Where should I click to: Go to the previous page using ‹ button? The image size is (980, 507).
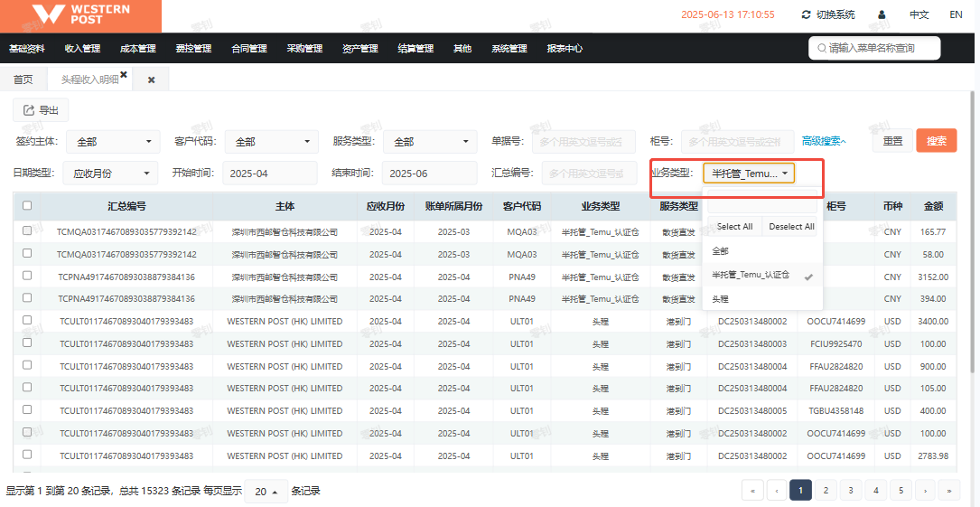tap(776, 491)
